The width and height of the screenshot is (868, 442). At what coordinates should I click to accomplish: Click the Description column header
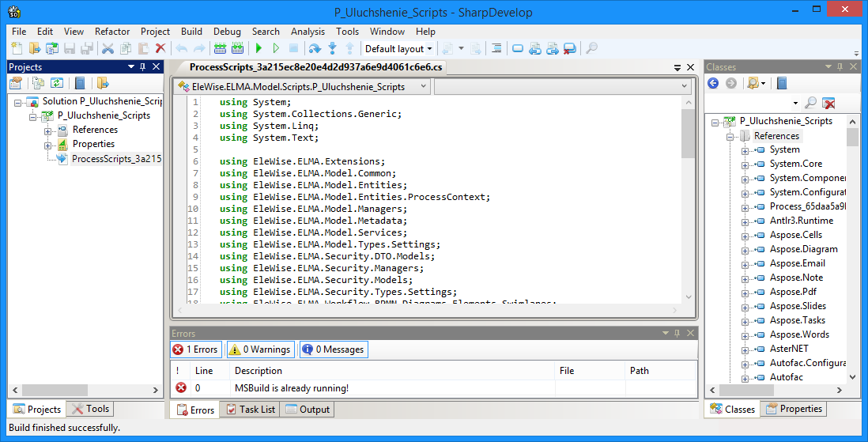click(392, 371)
